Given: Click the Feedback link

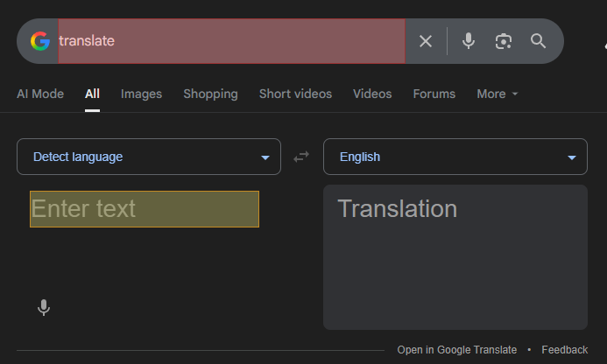Looking at the screenshot, I should point(564,350).
